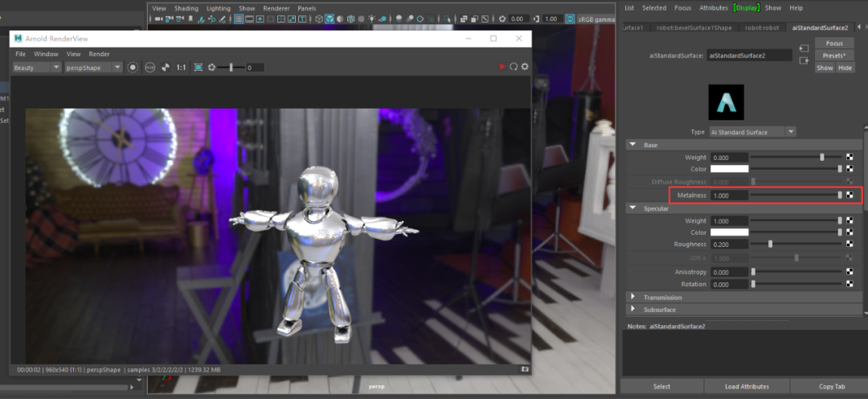
Task: Click the Base Color texture map checker button
Action: tap(850, 169)
